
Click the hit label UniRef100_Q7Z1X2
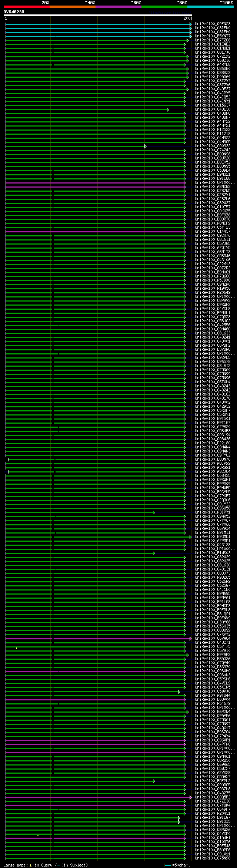tap(213, 56)
